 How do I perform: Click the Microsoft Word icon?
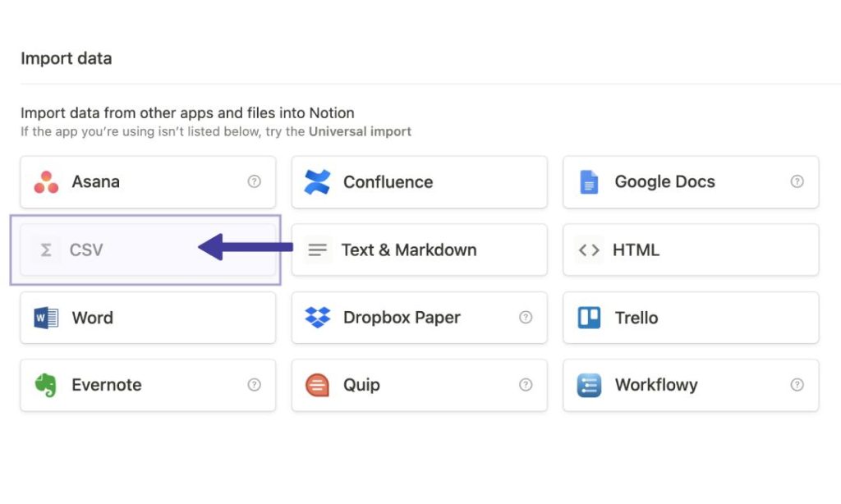click(48, 318)
